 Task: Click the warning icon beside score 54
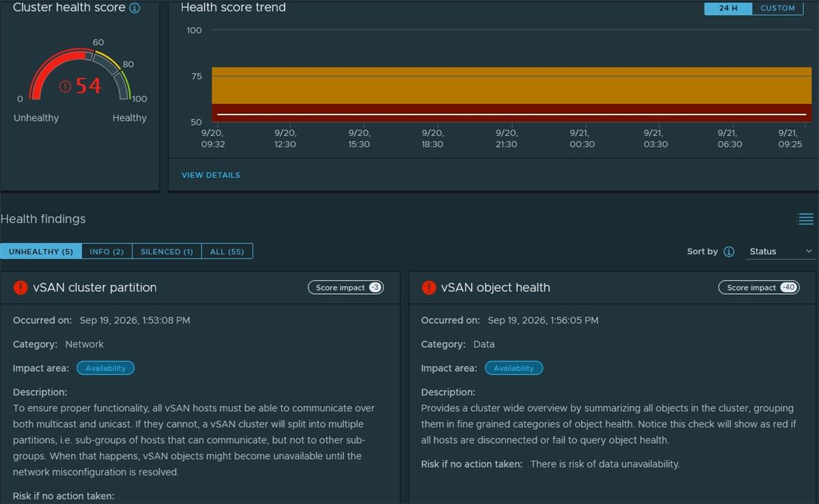(66, 87)
